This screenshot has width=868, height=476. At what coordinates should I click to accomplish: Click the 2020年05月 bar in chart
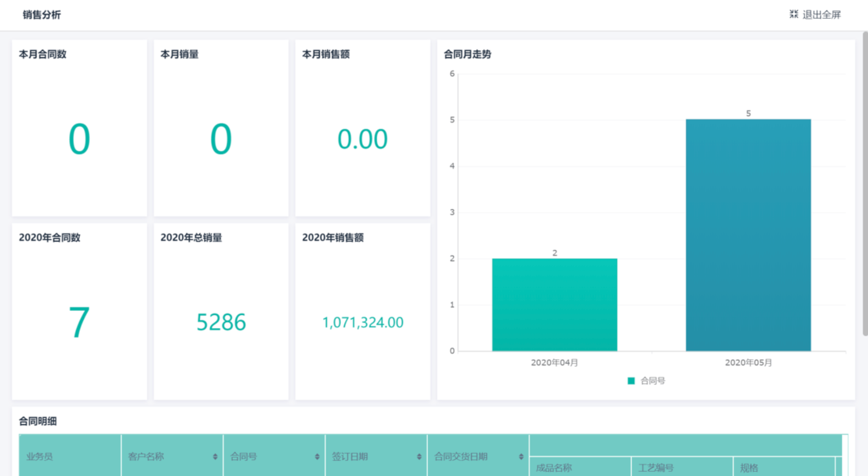(x=748, y=235)
